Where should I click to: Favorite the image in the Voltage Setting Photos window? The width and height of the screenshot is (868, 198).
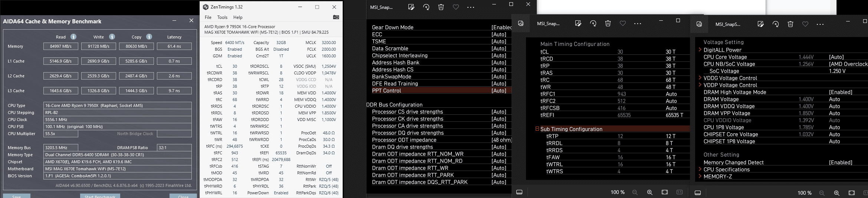(x=805, y=24)
